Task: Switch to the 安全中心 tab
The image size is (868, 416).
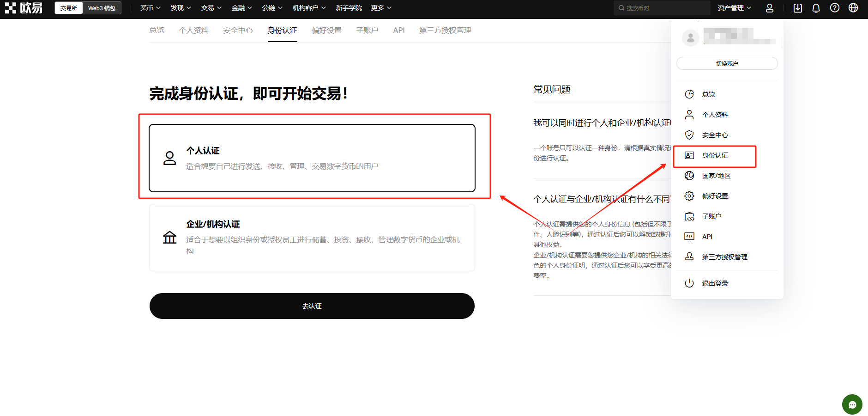Action: point(238,31)
